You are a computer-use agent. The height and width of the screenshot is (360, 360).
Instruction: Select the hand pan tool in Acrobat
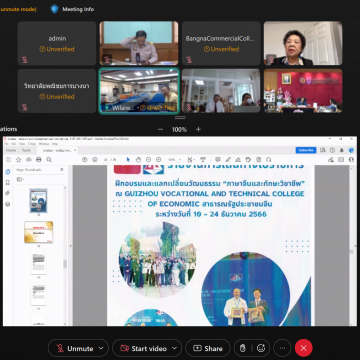(138, 160)
